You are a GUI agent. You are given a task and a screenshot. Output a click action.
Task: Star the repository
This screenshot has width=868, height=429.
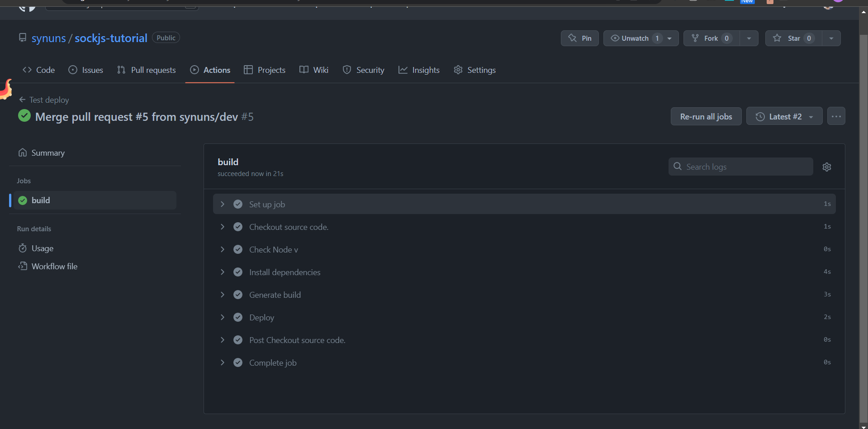793,38
